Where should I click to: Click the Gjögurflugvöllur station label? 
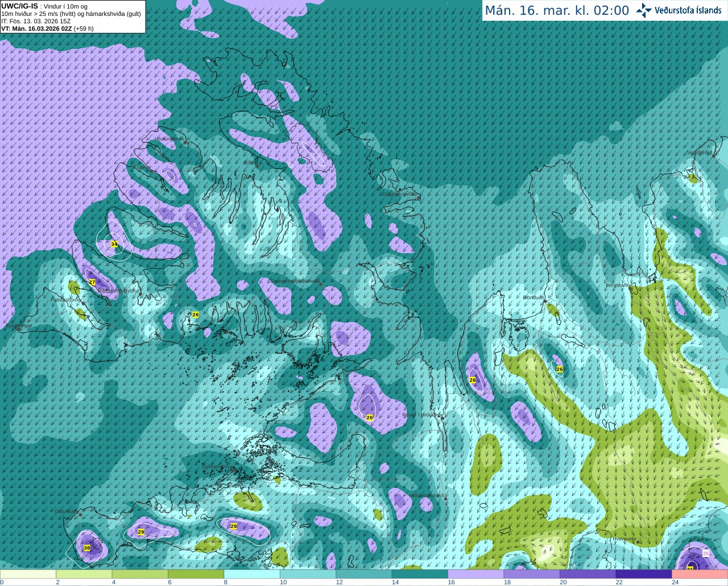coord(399,194)
